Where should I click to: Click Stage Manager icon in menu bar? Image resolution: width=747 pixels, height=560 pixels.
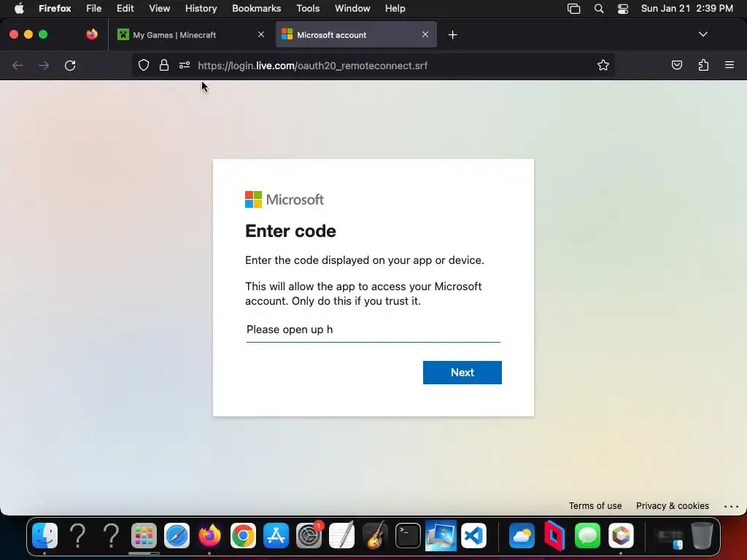[573, 9]
